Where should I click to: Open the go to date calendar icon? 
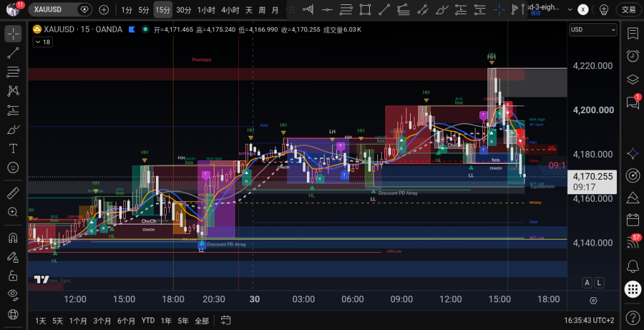pyautogui.click(x=226, y=320)
